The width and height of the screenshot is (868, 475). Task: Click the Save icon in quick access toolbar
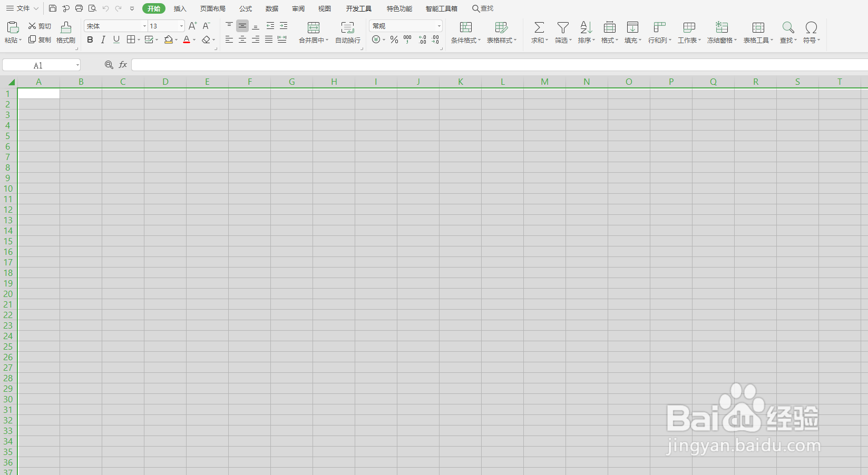click(x=53, y=8)
